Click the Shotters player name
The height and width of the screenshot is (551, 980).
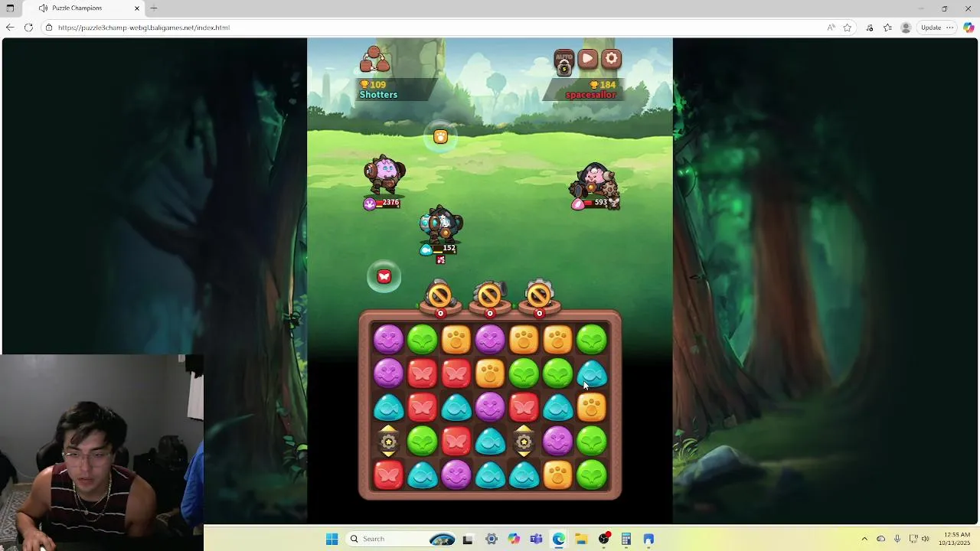click(x=378, y=95)
